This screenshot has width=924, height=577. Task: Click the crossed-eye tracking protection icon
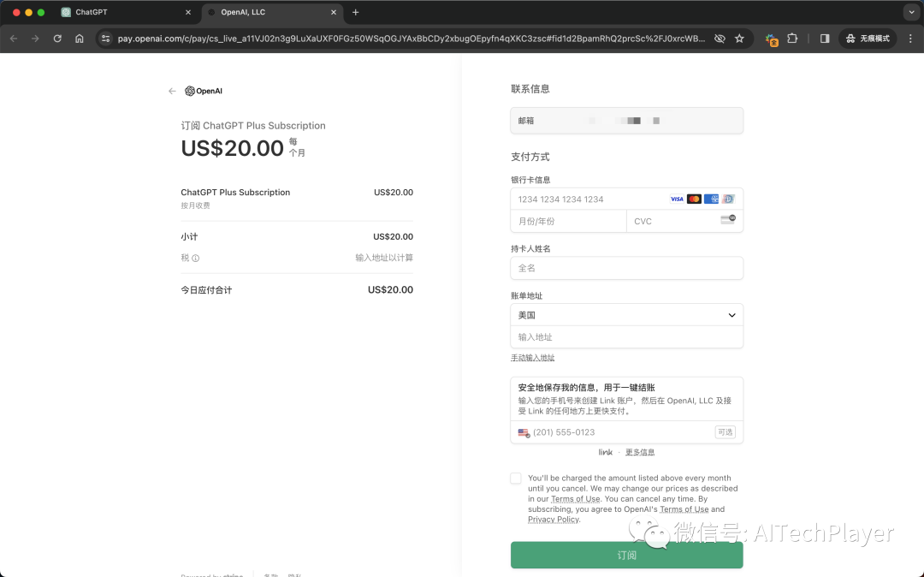720,39
